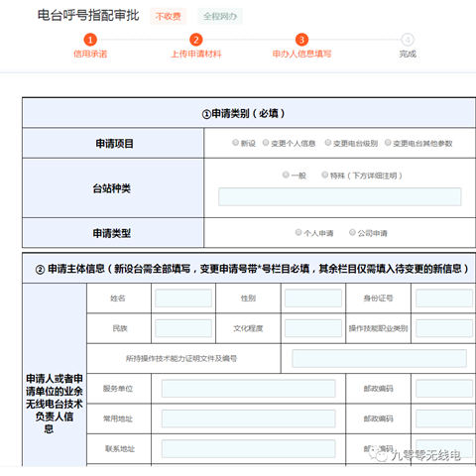
Task: Click the 民族 input field
Action: point(183,328)
